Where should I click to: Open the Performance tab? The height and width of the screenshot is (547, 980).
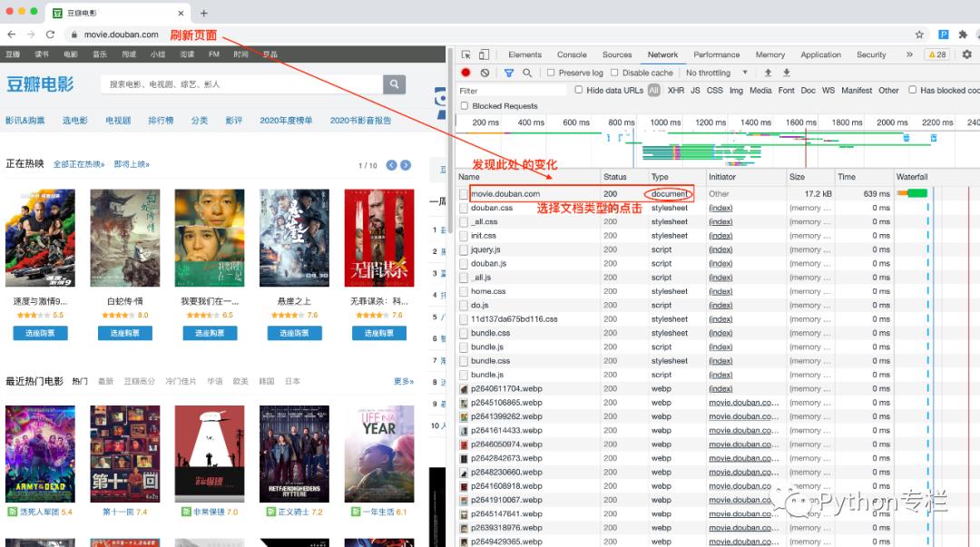point(716,54)
